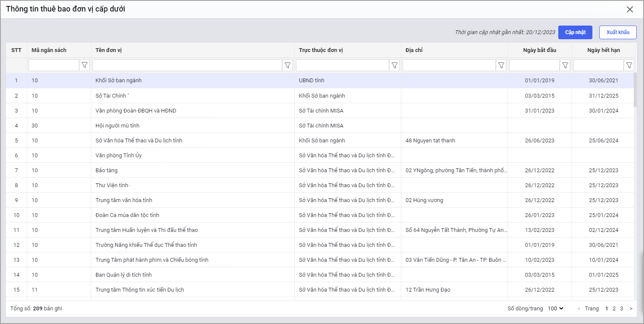Open filter icon for Trực thuộc đơn vị column
Viewport: 644px width, 324px height.
(x=395, y=65)
